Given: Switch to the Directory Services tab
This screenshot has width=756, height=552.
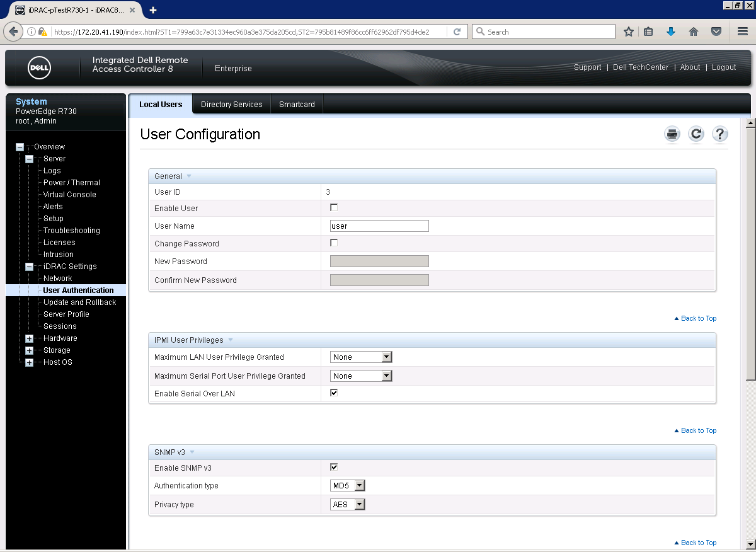Looking at the screenshot, I should pos(231,104).
